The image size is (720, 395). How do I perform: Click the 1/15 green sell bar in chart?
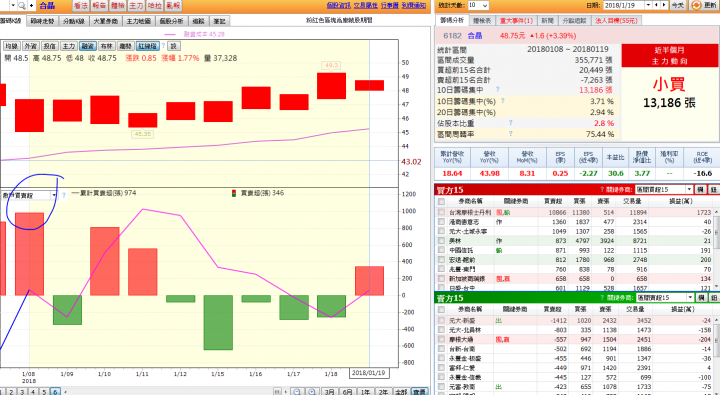(218, 322)
